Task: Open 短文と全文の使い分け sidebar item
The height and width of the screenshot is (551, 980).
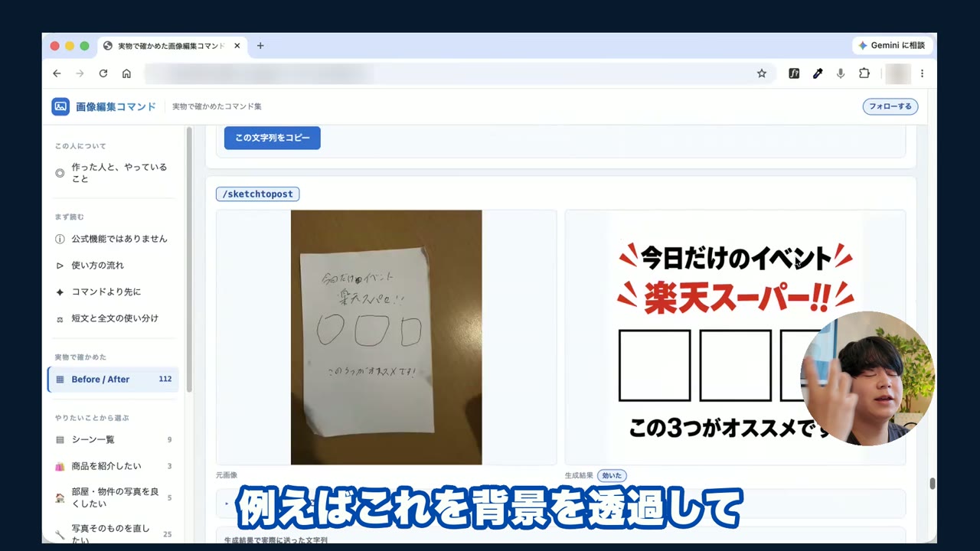Action: pyautogui.click(x=113, y=318)
